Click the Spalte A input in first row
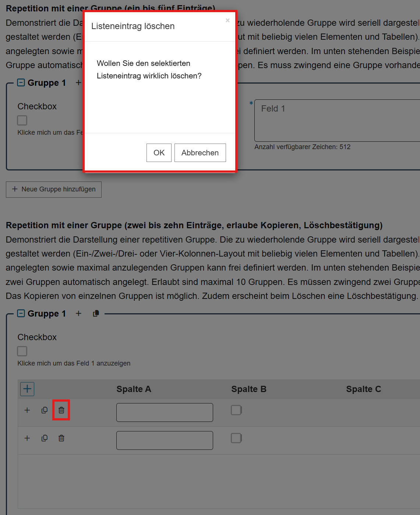Screen dimensions: 420x515 coord(165,412)
